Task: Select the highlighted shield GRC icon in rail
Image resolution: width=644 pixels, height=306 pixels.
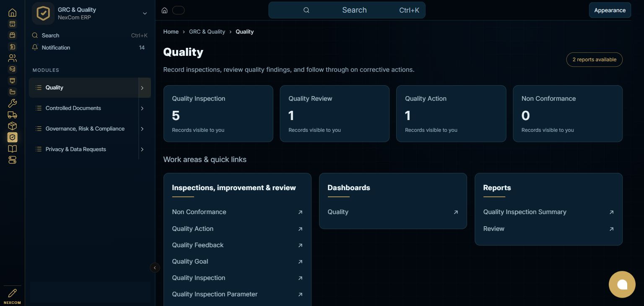Action: [13, 137]
